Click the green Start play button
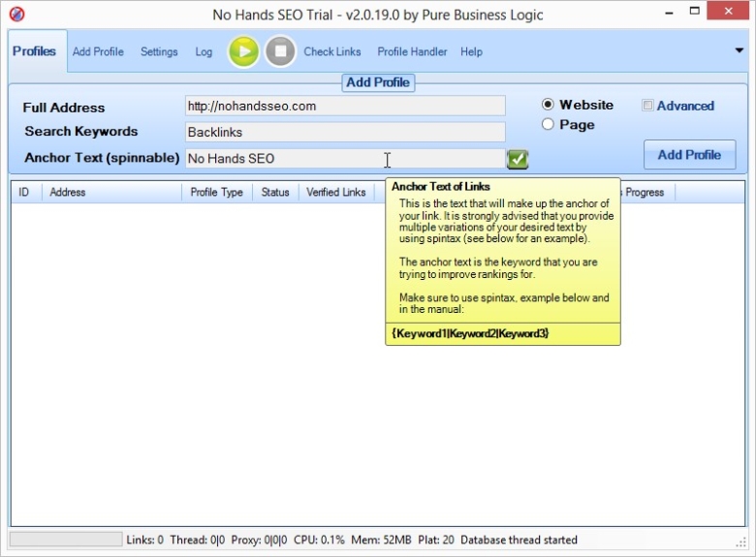The height and width of the screenshot is (557, 756). pyautogui.click(x=243, y=51)
